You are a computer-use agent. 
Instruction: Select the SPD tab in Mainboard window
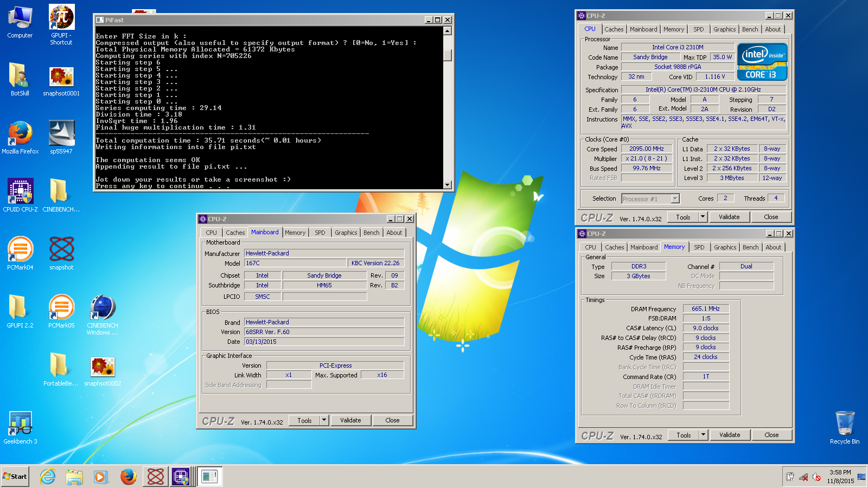[x=320, y=233]
